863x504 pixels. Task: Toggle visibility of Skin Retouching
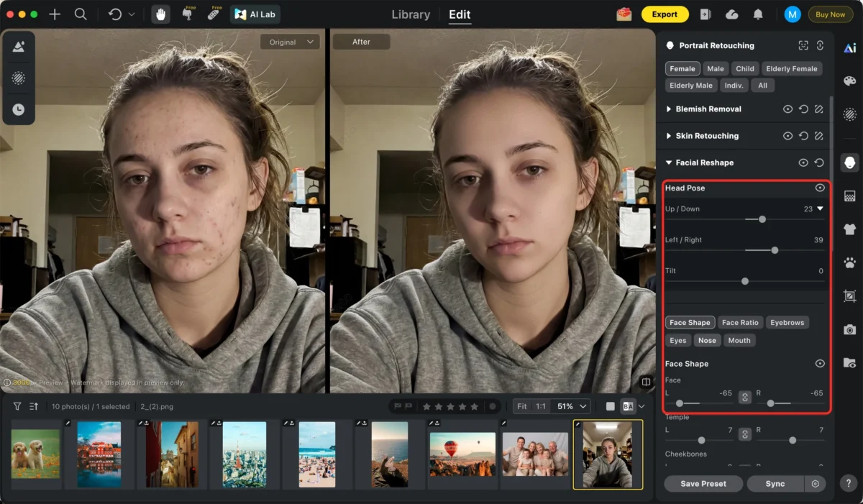click(788, 135)
